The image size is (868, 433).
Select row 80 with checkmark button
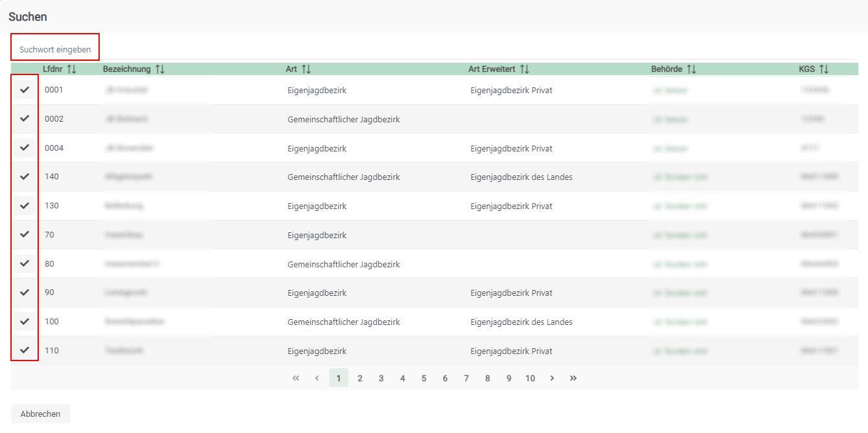pos(25,263)
